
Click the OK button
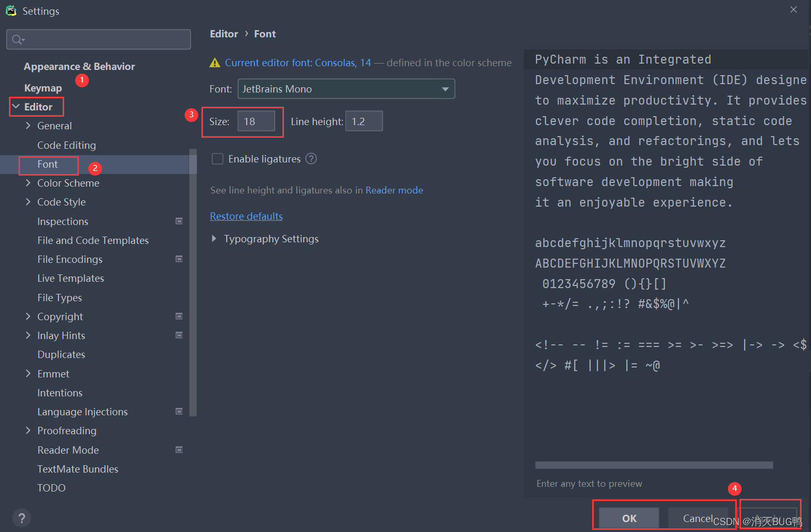point(629,518)
